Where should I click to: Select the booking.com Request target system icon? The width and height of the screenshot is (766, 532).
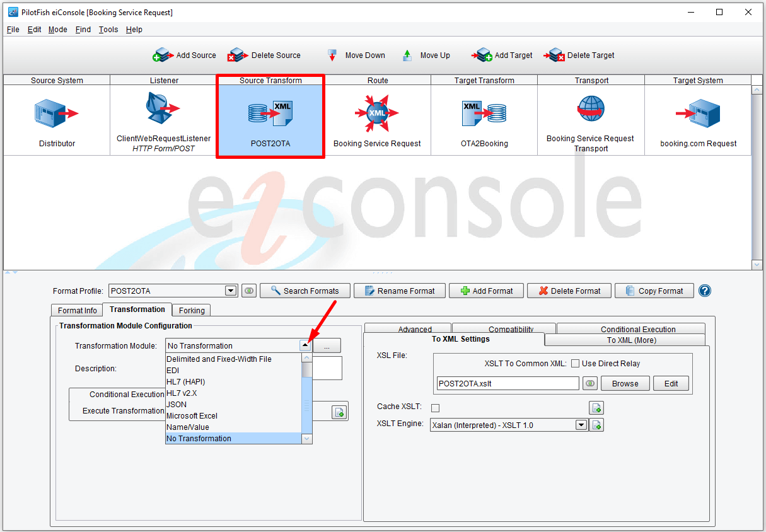[x=698, y=113]
